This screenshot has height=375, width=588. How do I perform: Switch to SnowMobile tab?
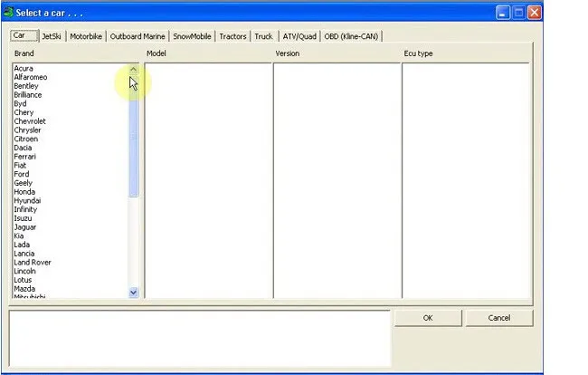coord(192,36)
